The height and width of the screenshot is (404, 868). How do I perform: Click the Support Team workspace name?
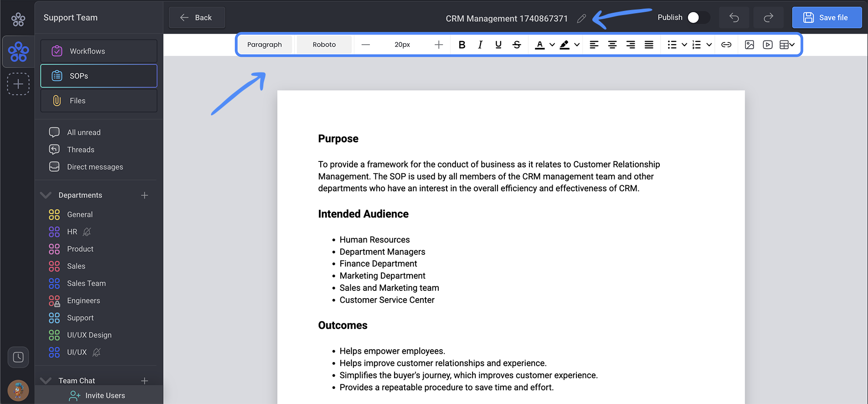[71, 17]
